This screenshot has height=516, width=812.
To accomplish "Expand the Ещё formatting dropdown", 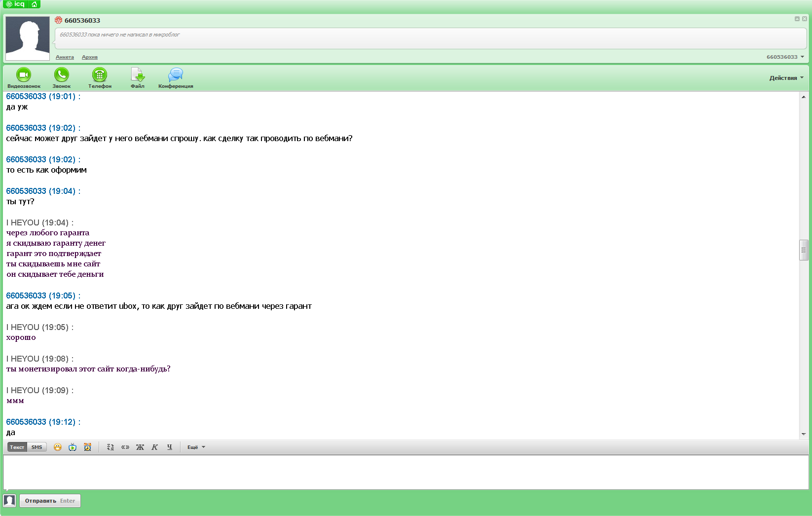I will point(196,447).
